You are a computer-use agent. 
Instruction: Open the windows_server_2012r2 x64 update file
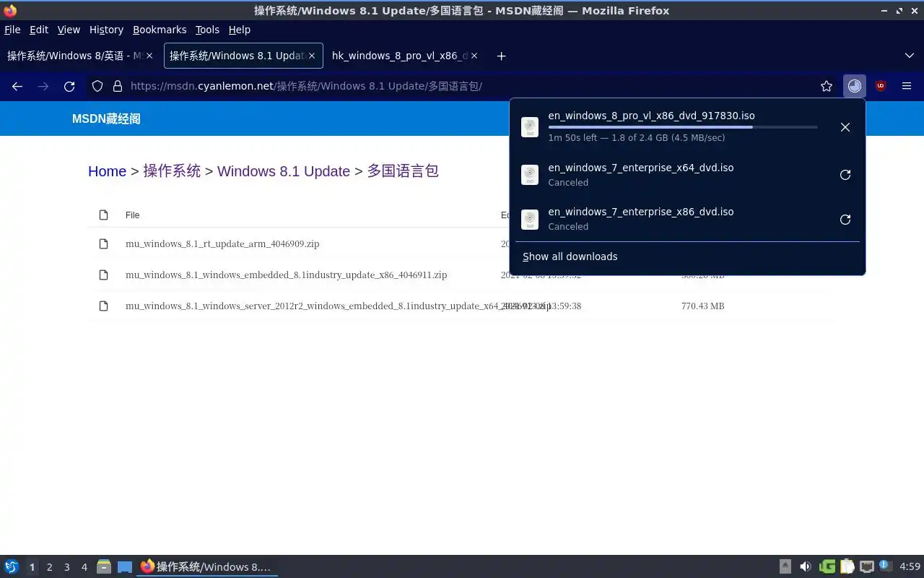[x=338, y=306]
